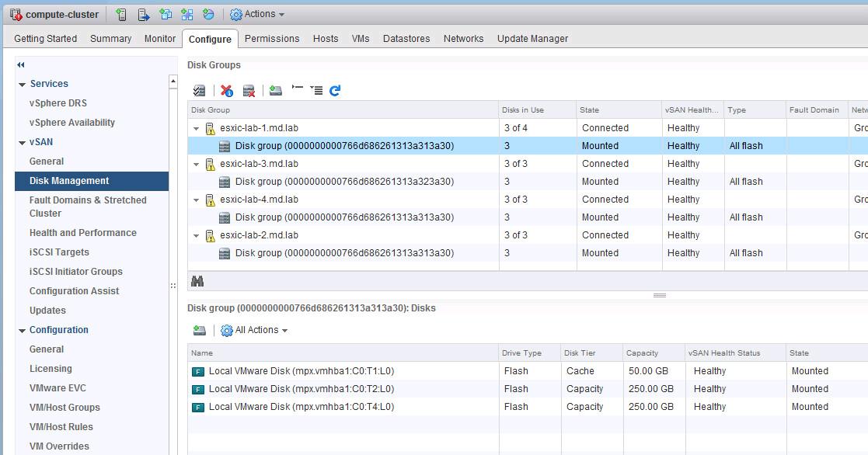Sort disks by the Capacity column header

[x=654, y=353]
